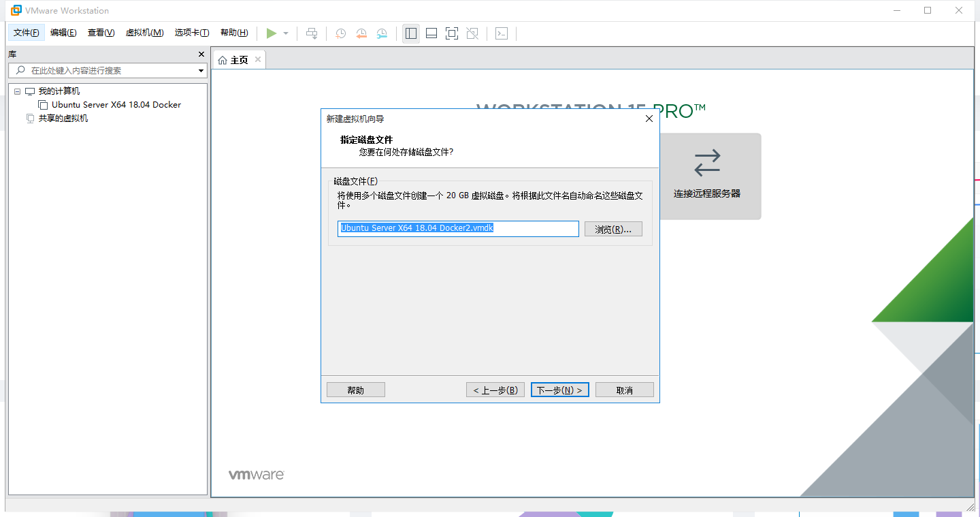Select Ubuntu Server X64 18.04 Docker VM
The image size is (980, 517).
click(116, 105)
